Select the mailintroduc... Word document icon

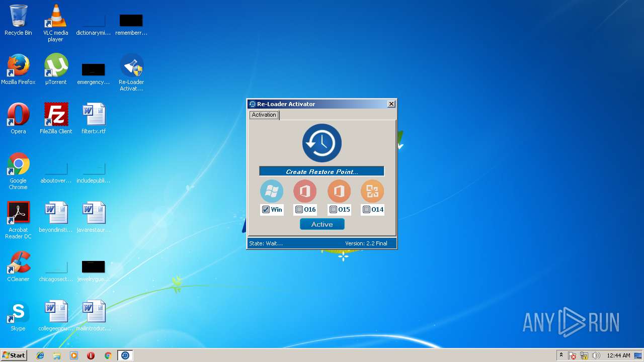tap(94, 316)
